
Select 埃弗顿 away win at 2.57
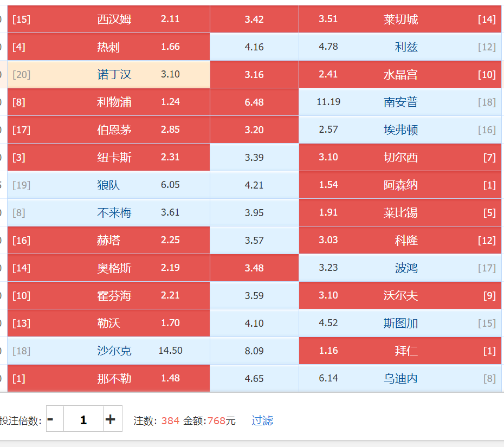400,130
